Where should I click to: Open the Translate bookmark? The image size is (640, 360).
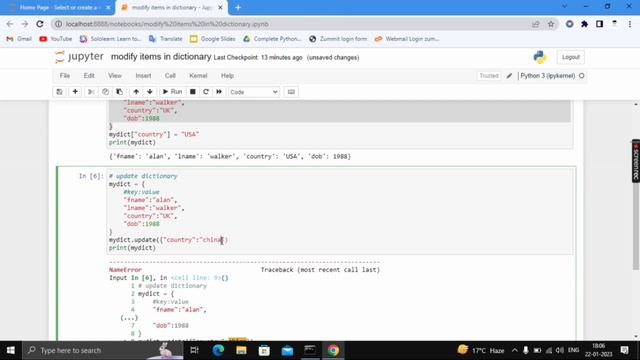pyautogui.click(x=166, y=39)
